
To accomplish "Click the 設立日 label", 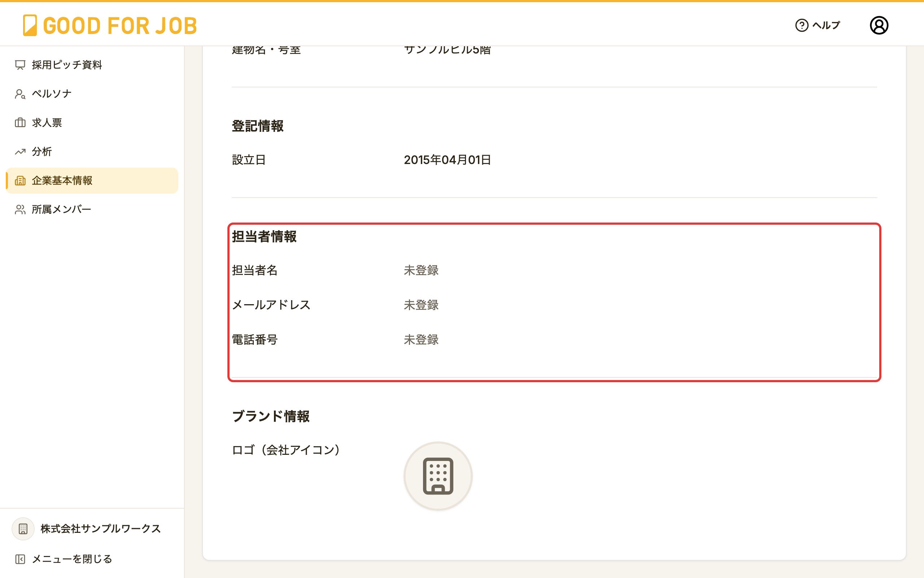I will click(x=249, y=160).
